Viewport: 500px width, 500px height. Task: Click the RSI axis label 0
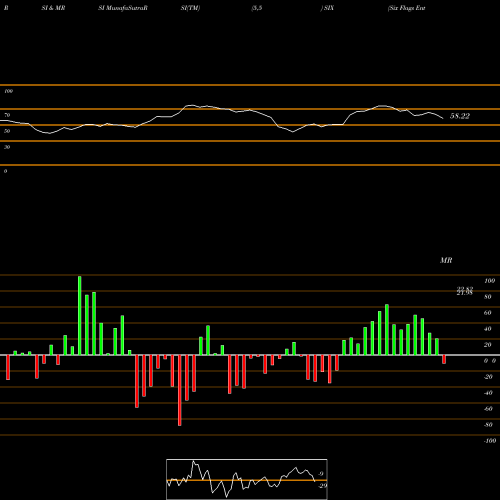5,171
